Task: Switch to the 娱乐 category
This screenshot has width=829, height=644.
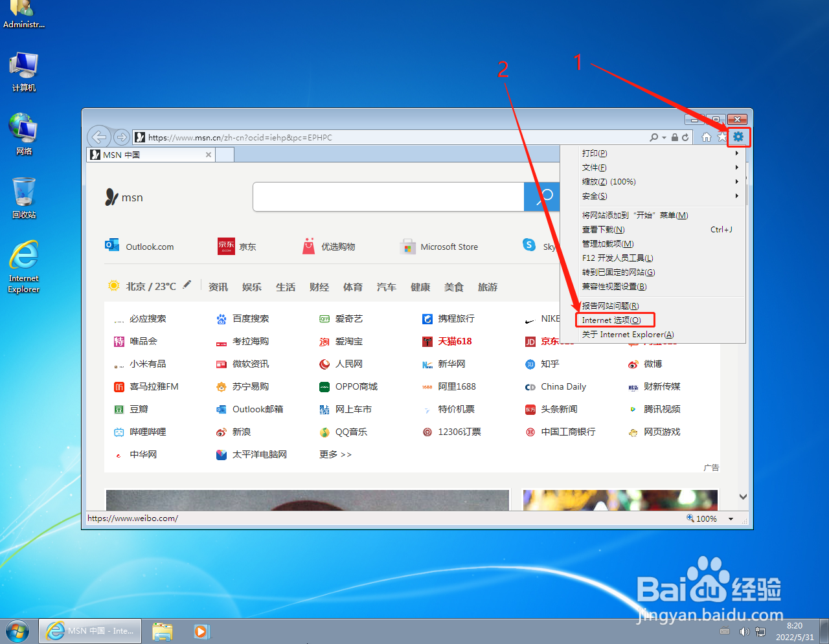Action: 252,287
